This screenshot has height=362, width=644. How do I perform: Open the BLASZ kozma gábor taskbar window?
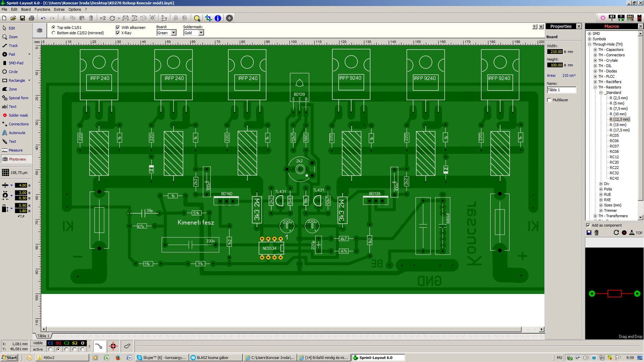click(x=215, y=357)
